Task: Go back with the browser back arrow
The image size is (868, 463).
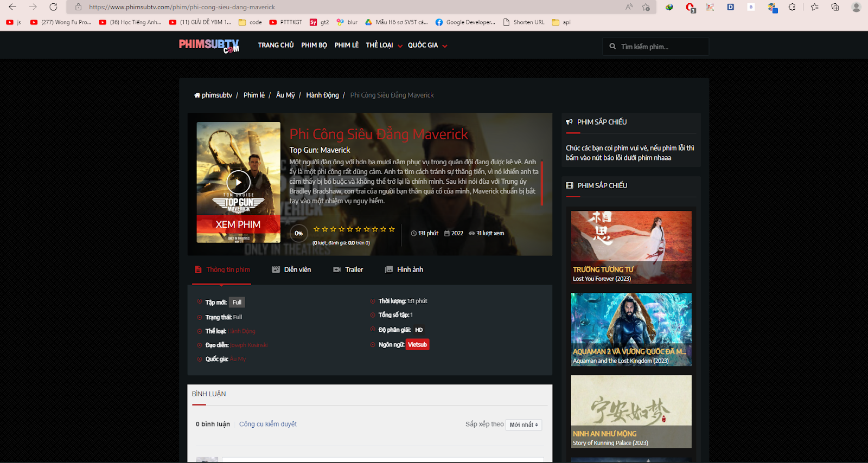Action: pos(12,7)
